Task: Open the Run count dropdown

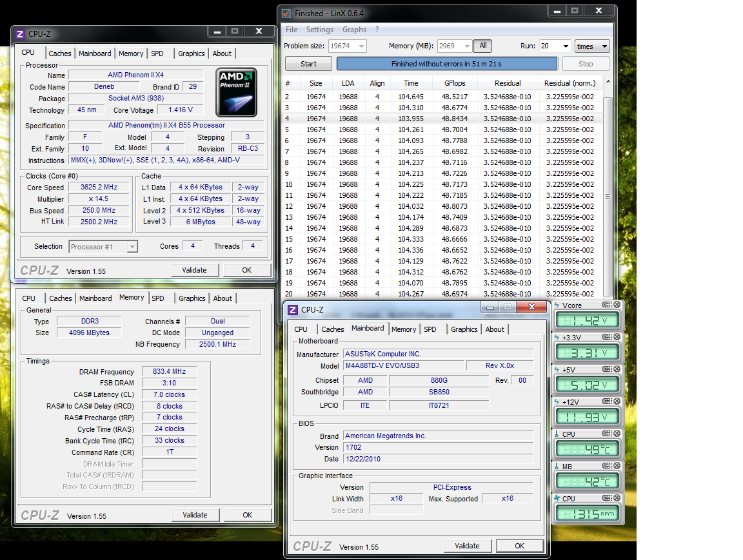Action: point(566,46)
